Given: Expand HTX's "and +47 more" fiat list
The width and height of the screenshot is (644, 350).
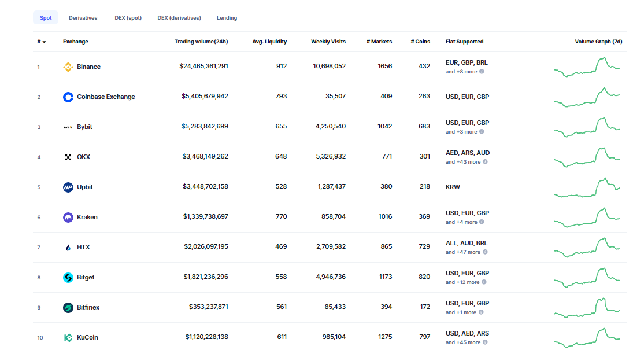Looking at the screenshot, I should (x=463, y=252).
